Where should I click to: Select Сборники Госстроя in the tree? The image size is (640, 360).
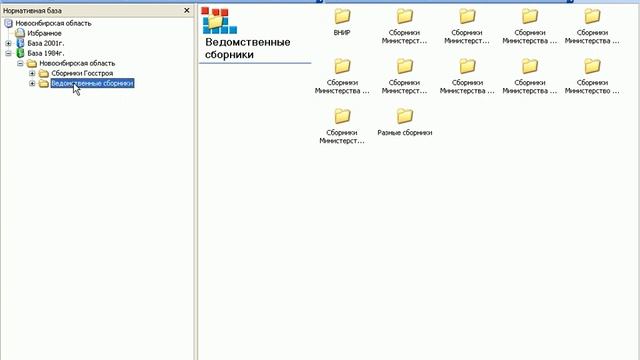coord(82,73)
